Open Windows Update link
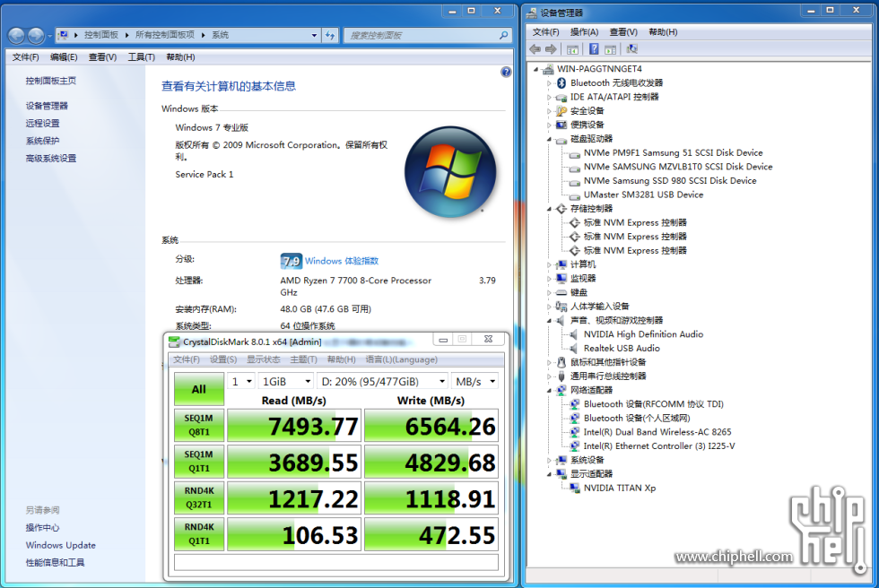The width and height of the screenshot is (879, 588). pyautogui.click(x=61, y=545)
